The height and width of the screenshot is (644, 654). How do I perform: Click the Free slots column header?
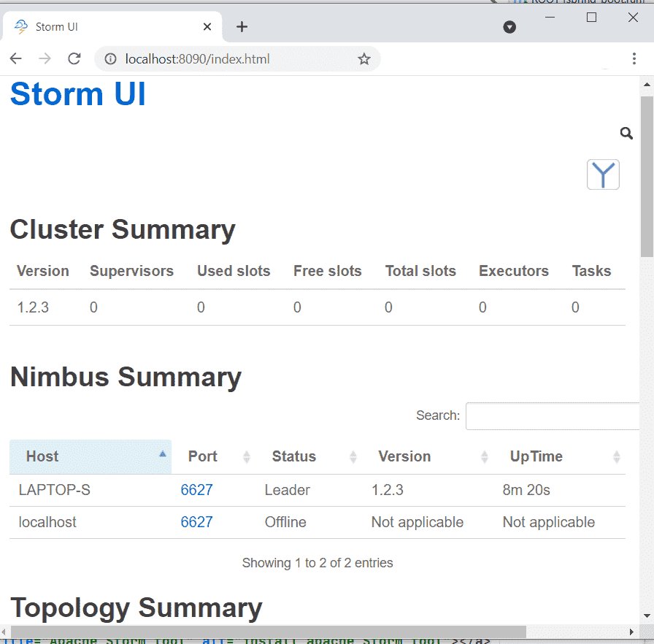[328, 271]
